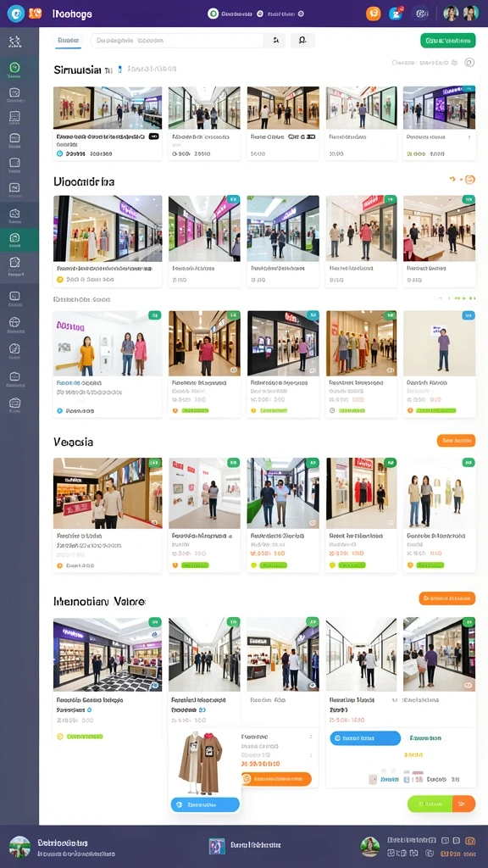Viewport: 488px width, 868px height.
Task: Open the small square icon in footer center
Action: [x=217, y=845]
